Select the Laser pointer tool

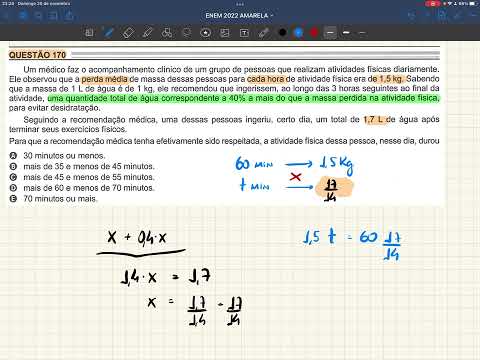(264, 33)
